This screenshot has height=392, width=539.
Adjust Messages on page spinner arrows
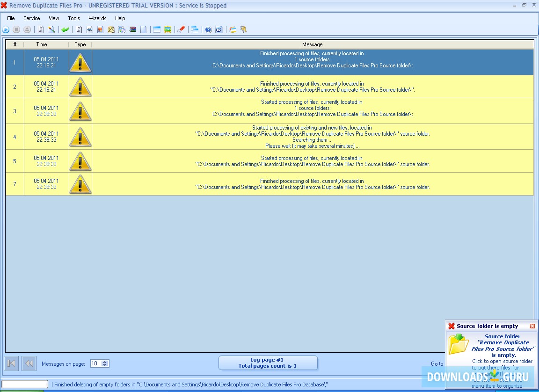tap(105, 363)
